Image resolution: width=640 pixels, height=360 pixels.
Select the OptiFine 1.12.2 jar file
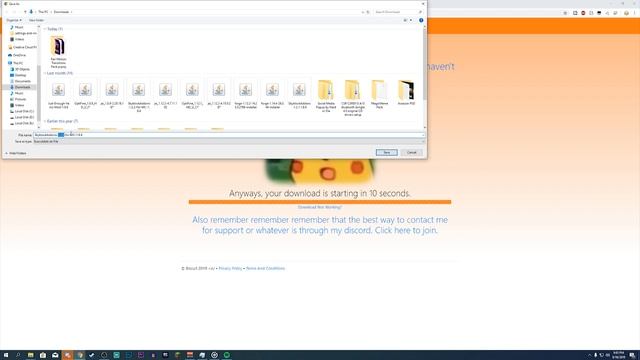click(192, 95)
